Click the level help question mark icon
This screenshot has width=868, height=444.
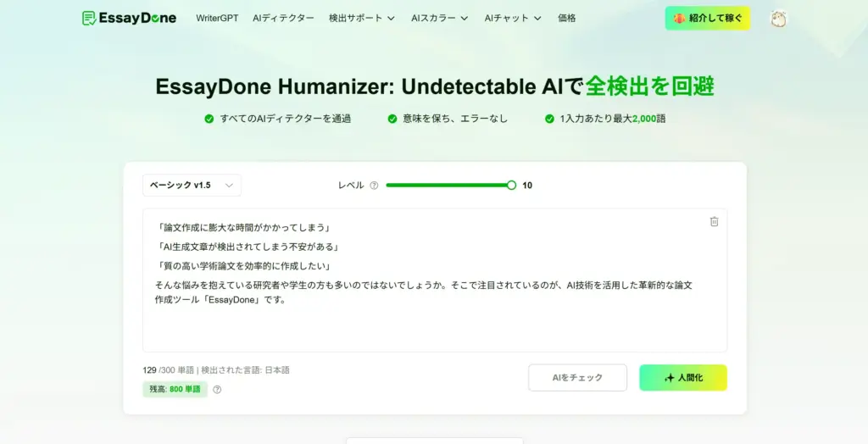pos(374,186)
